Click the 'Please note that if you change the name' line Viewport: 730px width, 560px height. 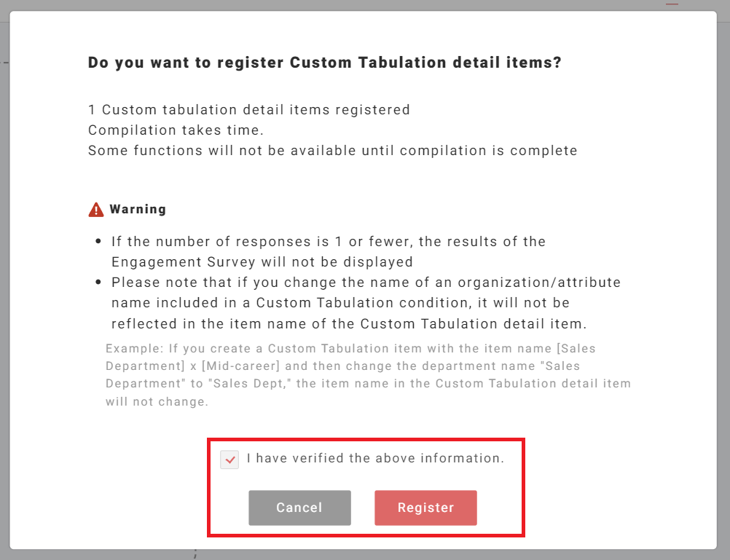pyautogui.click(x=366, y=282)
